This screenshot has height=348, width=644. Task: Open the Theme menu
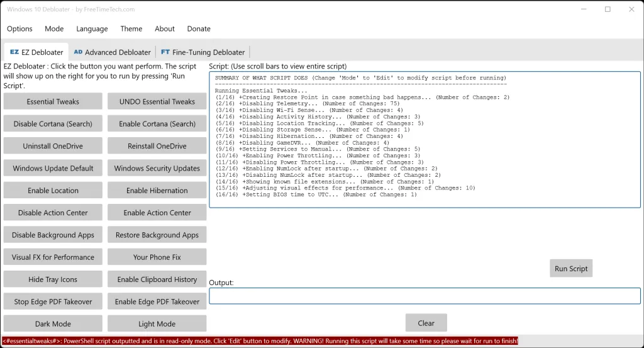131,29
